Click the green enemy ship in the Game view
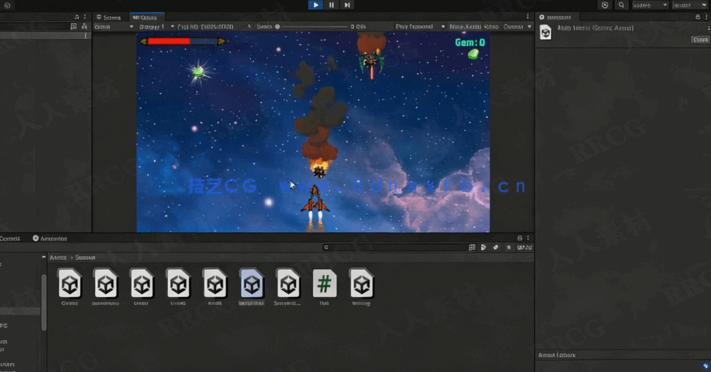711x372 pixels. (x=371, y=63)
